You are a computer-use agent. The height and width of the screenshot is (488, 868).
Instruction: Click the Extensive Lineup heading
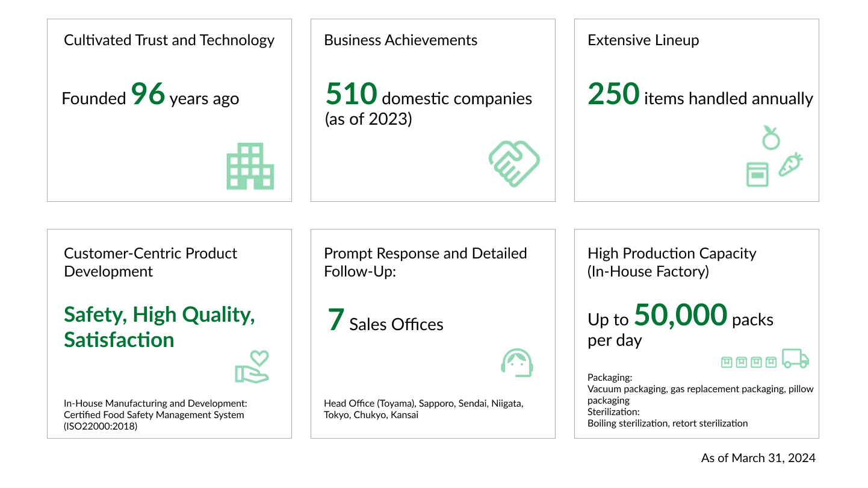[643, 40]
